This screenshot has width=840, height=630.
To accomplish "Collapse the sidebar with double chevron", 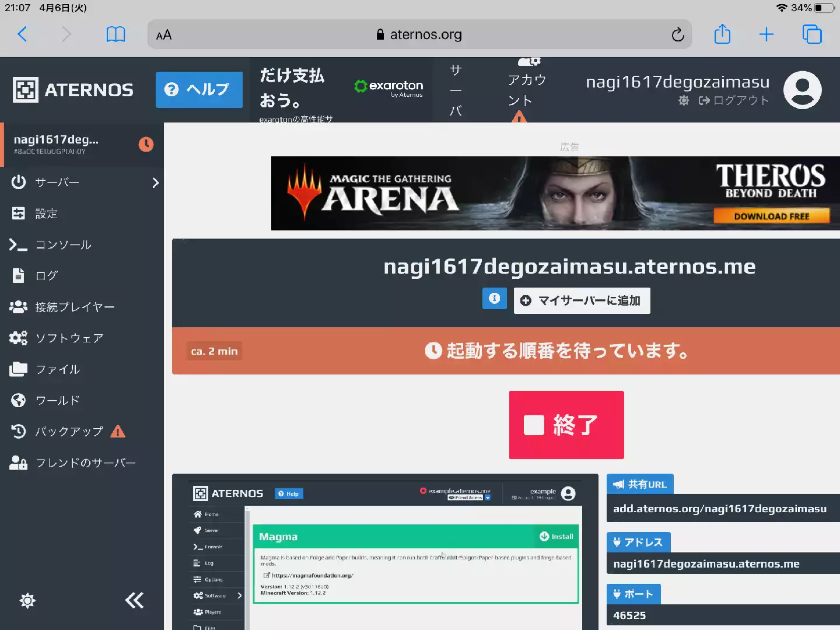I will (135, 601).
